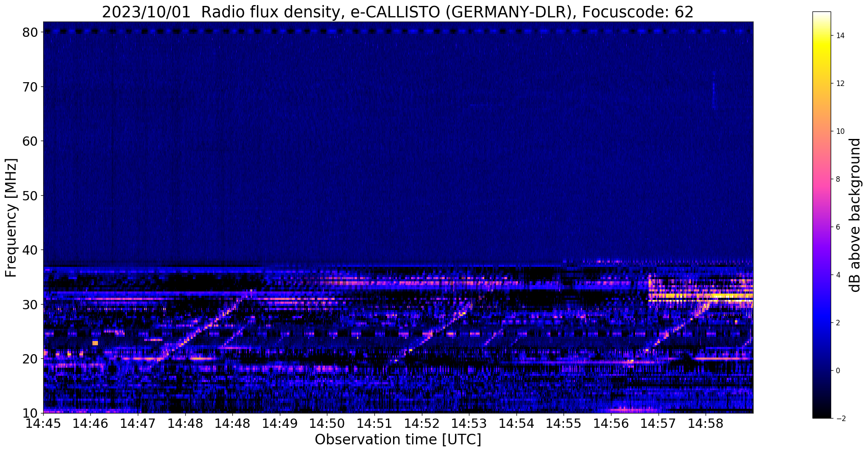Click the vertical dB colorbar gradient
The image size is (868, 452).
821,215
